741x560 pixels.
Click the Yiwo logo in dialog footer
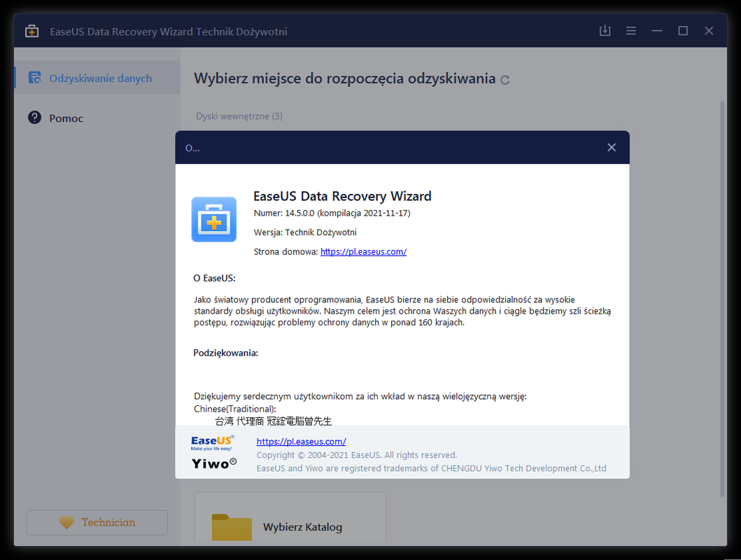click(214, 463)
